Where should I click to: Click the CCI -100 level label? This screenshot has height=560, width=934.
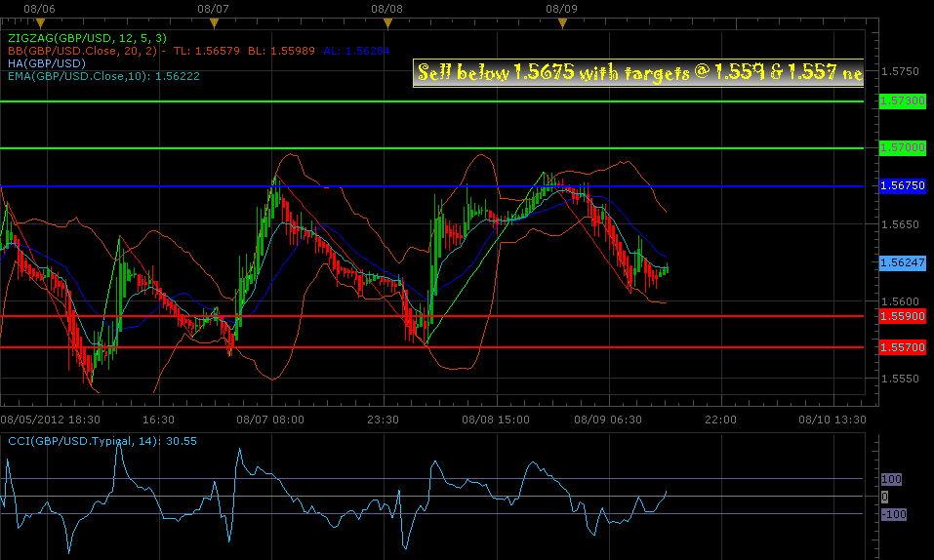[893, 514]
